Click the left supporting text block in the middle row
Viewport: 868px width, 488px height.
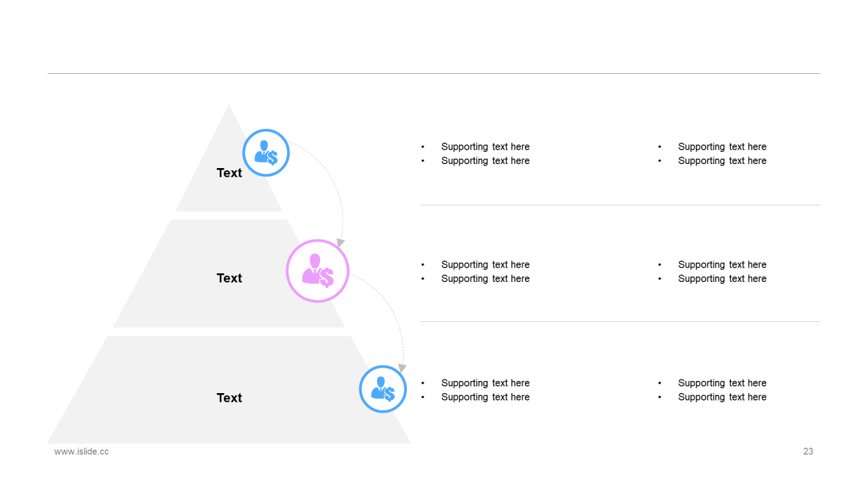(485, 272)
